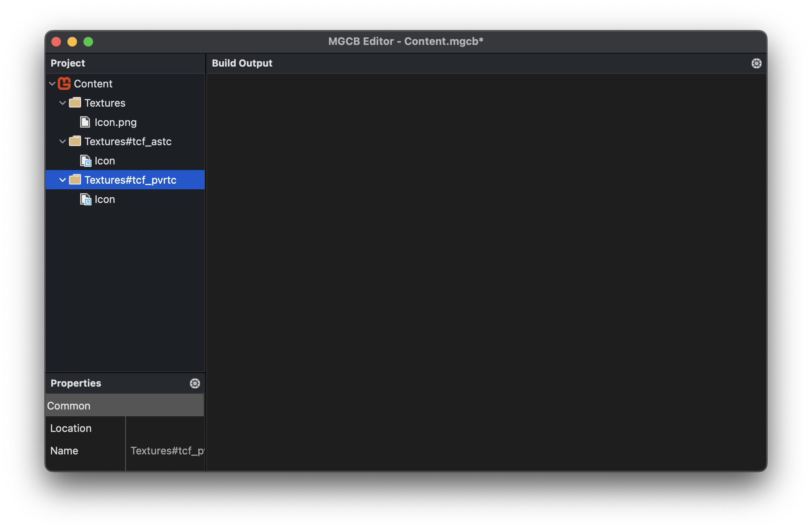Collapse the Content root node
Screen dimensions: 812x531
(x=52, y=83)
